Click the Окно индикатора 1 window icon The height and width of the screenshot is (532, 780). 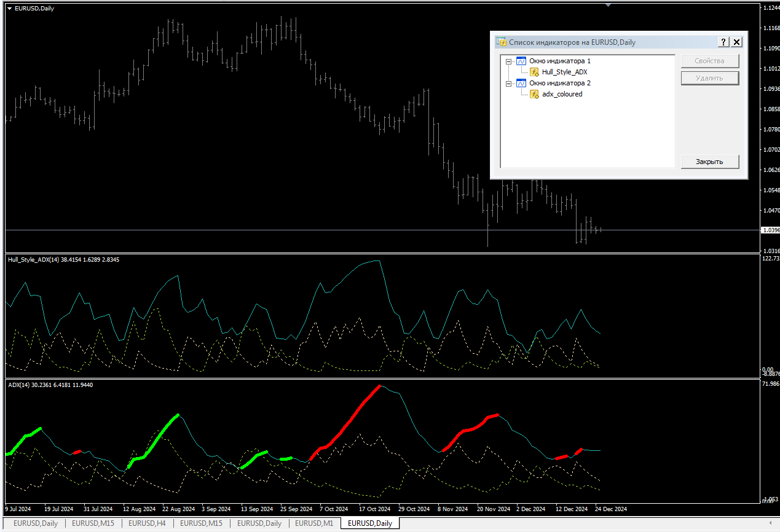pos(521,61)
